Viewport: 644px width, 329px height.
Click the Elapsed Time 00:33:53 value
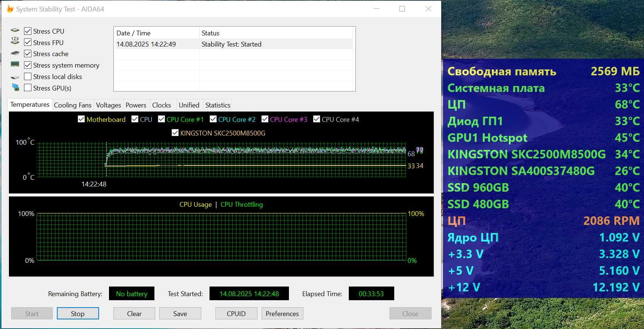tap(371, 294)
